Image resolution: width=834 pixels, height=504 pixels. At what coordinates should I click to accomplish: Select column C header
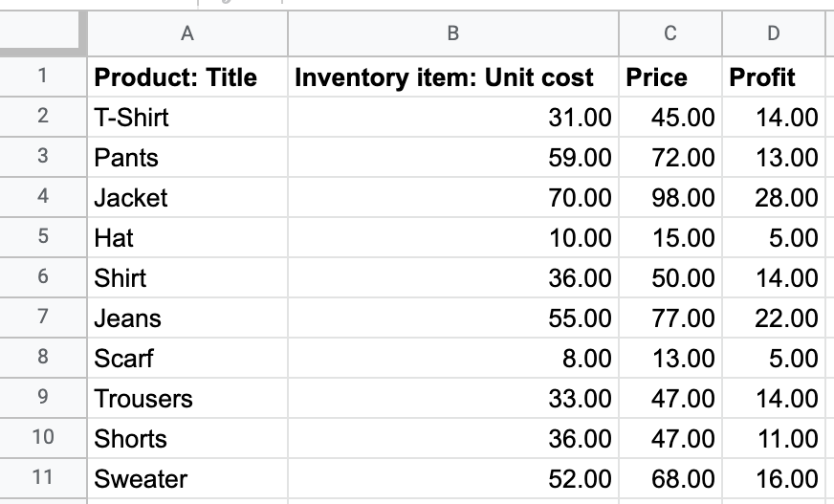[x=670, y=33]
